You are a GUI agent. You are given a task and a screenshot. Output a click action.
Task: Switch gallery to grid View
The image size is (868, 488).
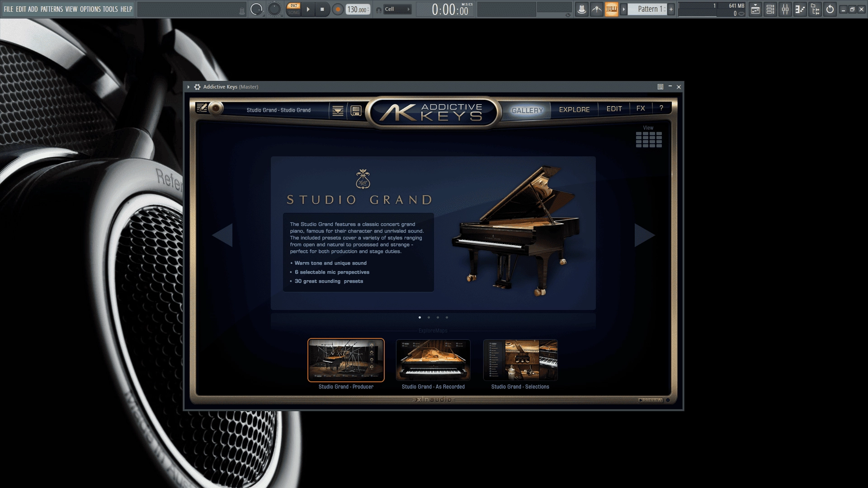pyautogui.click(x=649, y=140)
